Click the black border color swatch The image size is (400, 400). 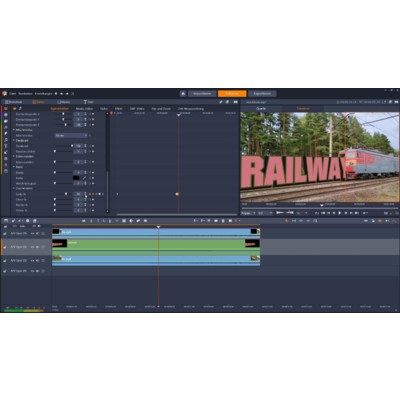pos(76,178)
